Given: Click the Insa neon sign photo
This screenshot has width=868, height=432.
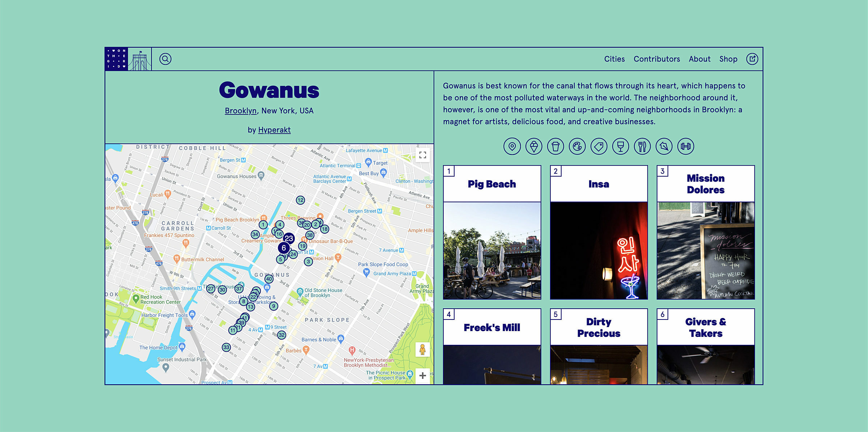Looking at the screenshot, I should [x=599, y=251].
